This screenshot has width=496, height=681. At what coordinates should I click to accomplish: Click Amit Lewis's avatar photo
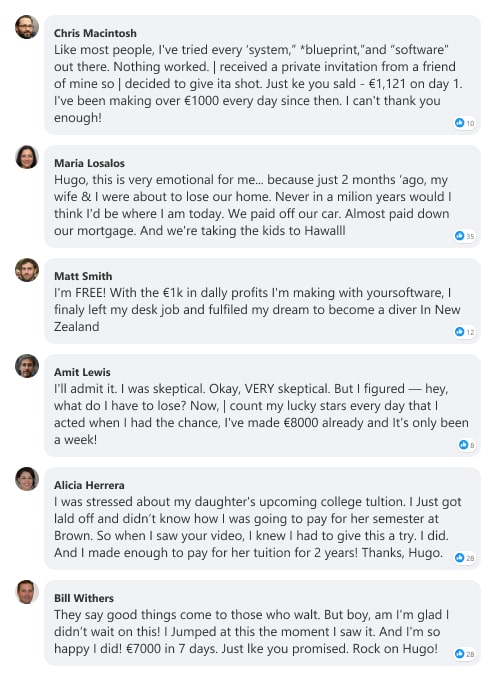[x=27, y=366]
